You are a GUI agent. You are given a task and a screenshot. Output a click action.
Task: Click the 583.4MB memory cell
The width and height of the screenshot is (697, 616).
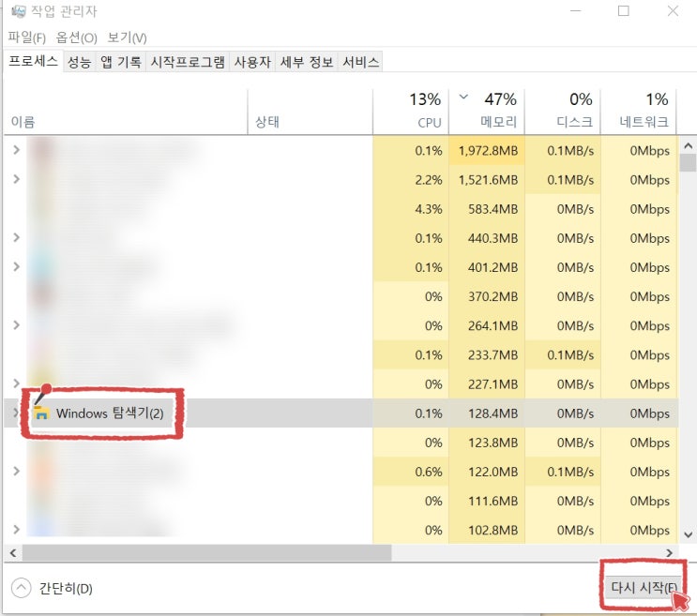tap(487, 209)
